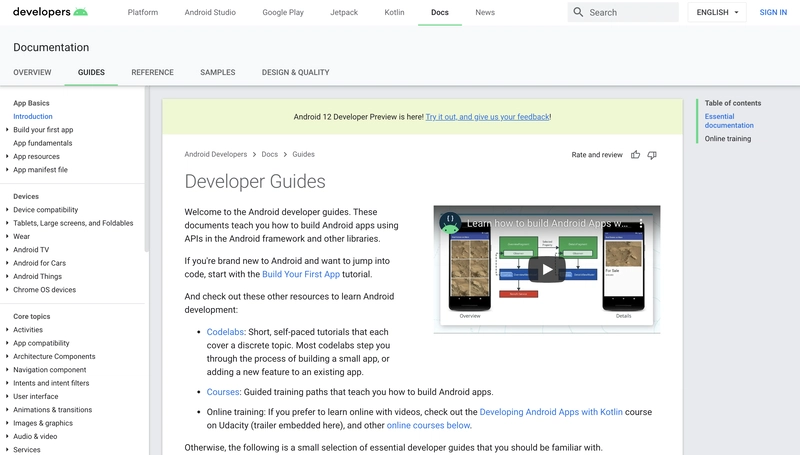Image resolution: width=800 pixels, height=455 pixels.
Task: Expand App compatibility section
Action: 7,343
